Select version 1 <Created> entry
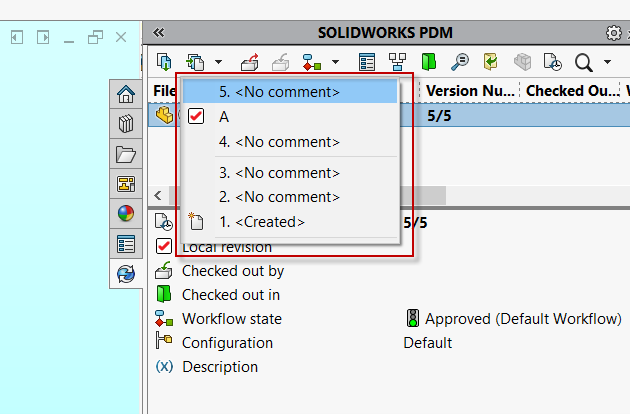This screenshot has width=630, height=414. point(290,222)
